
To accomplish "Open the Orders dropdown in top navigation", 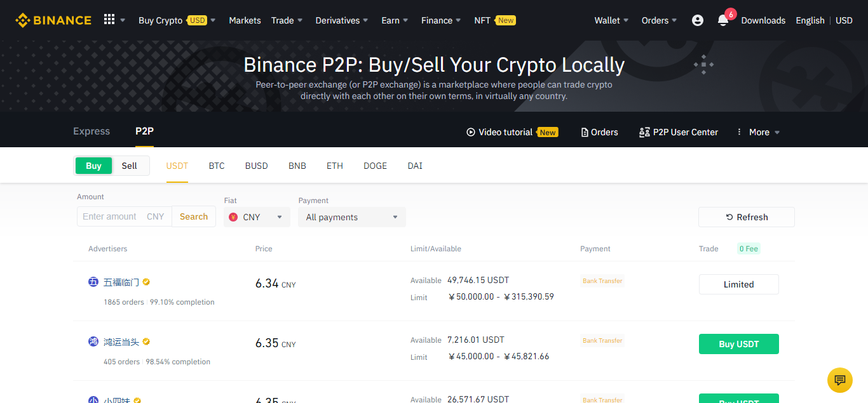I will pos(660,20).
